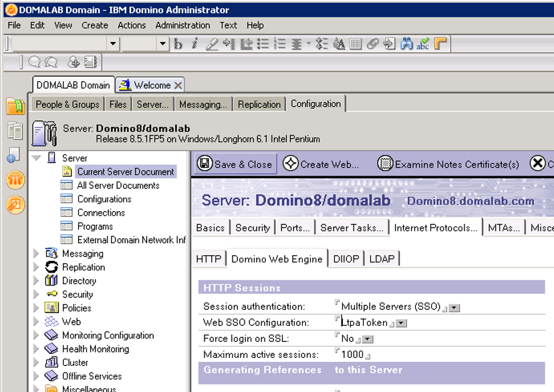
Task: Switch to the People & Groups tab
Action: tap(67, 105)
